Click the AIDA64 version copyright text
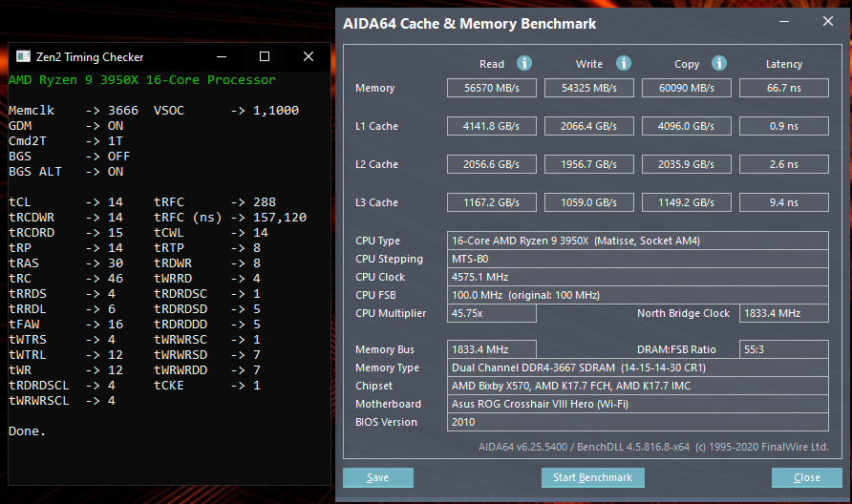Image resolution: width=852 pixels, height=504 pixels. click(x=653, y=447)
